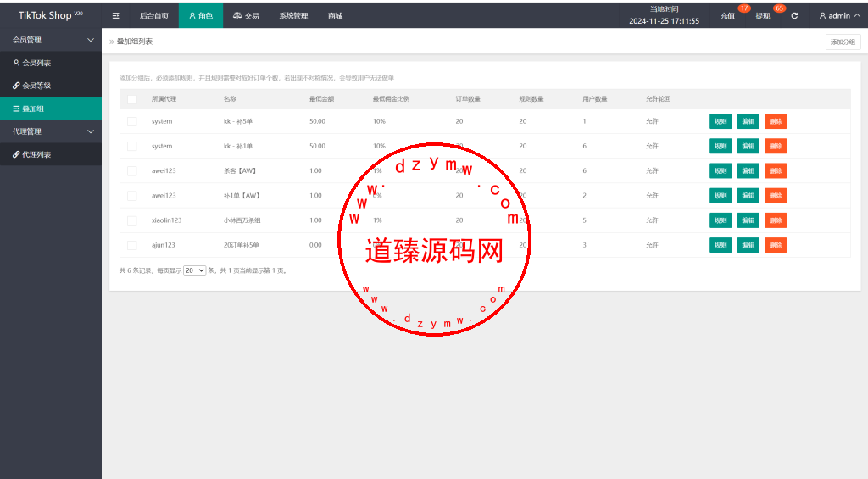Switch to 商城 tab
The image size is (868, 479).
pos(336,15)
